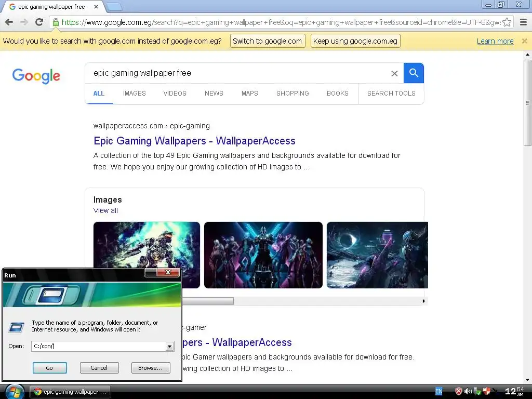Click Switch to google.com button
The image size is (532, 399).
[268, 41]
